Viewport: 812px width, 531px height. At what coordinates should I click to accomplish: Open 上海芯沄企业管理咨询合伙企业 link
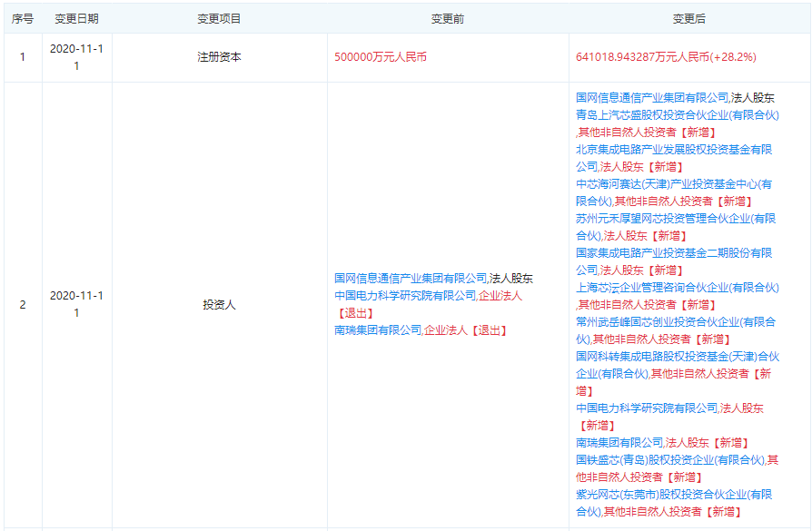(x=678, y=287)
